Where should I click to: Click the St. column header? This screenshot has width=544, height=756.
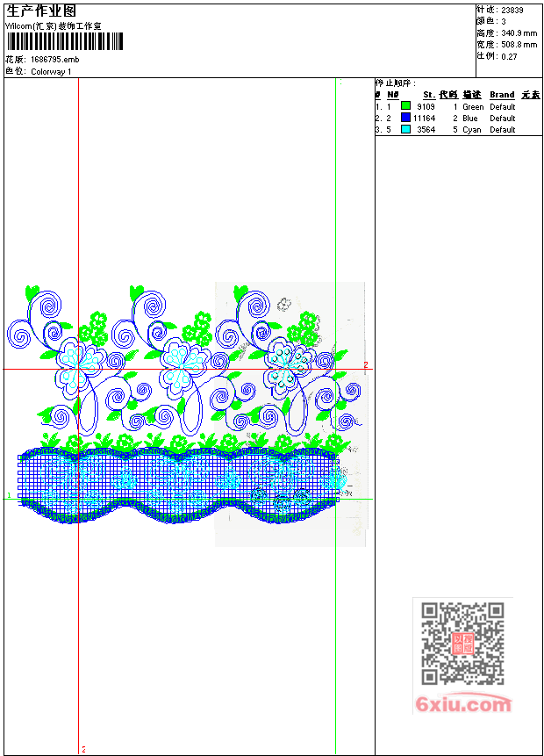click(x=429, y=95)
